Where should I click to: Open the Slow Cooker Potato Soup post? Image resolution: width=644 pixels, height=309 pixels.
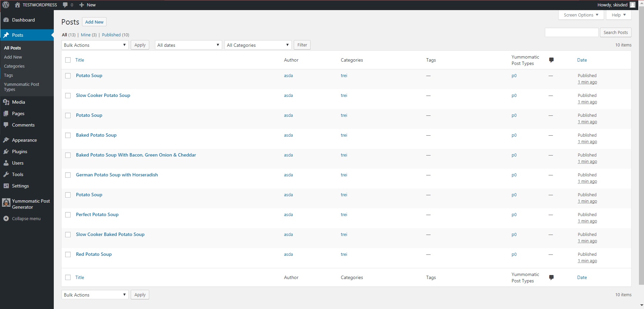[x=103, y=95]
